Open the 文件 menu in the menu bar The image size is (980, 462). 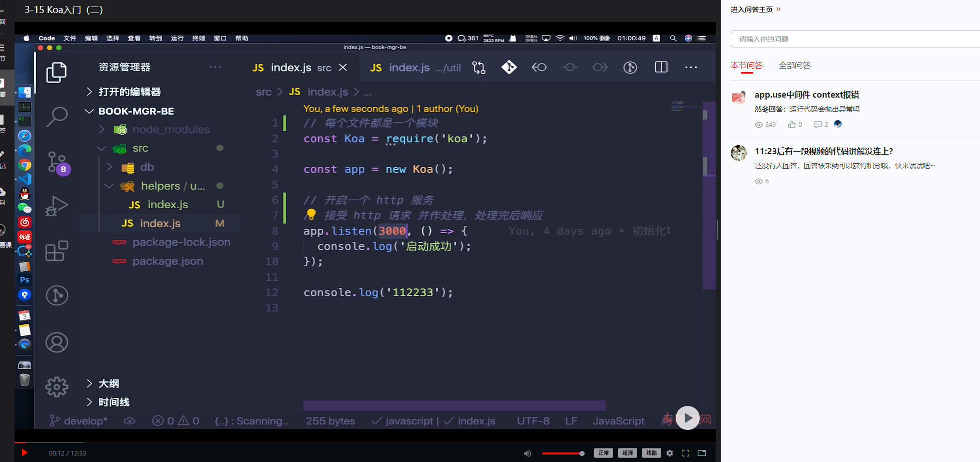point(70,38)
